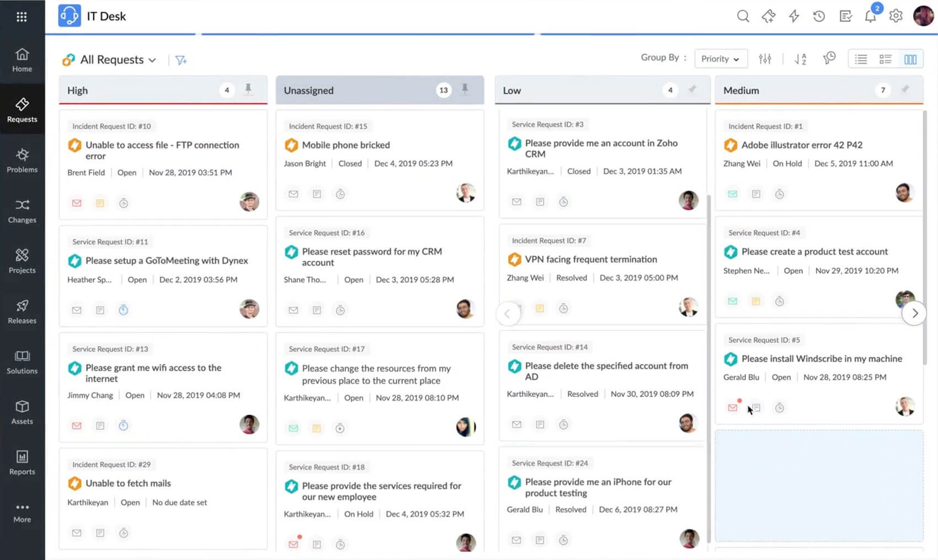Click the IT Desk logo
The image size is (938, 560).
[70, 16]
